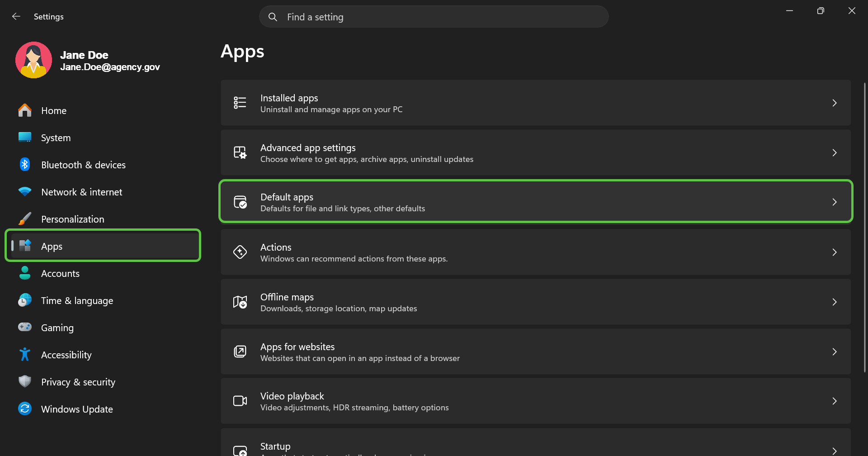Click the Find a setting search box
Image resolution: width=868 pixels, height=456 pixels.
(434, 17)
